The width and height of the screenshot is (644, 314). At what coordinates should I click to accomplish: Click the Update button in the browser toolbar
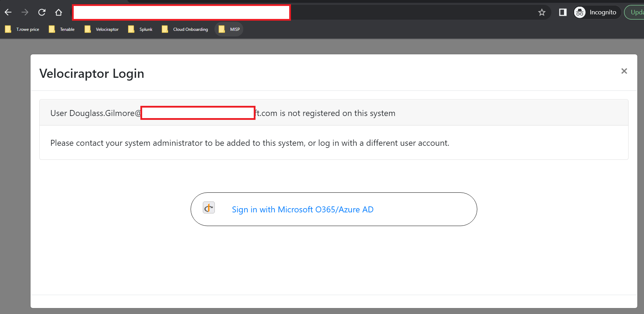635,12
